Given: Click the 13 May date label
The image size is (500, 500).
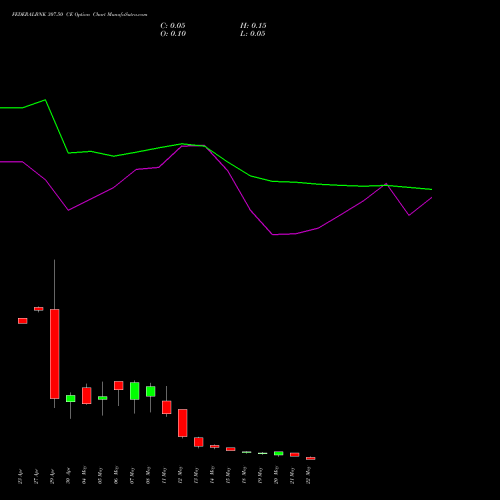Looking at the screenshot, I should click(x=196, y=475).
